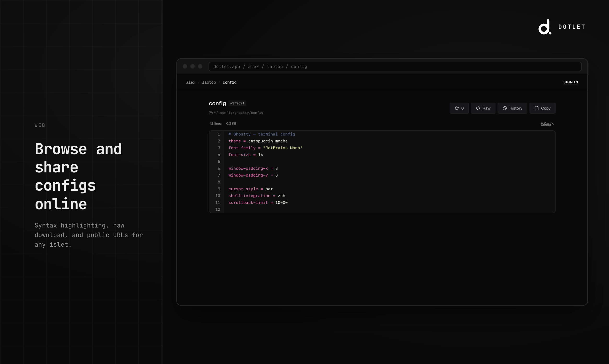Click the "font-size = 14" line
Image resolution: width=609 pixels, height=364 pixels.
(246, 155)
